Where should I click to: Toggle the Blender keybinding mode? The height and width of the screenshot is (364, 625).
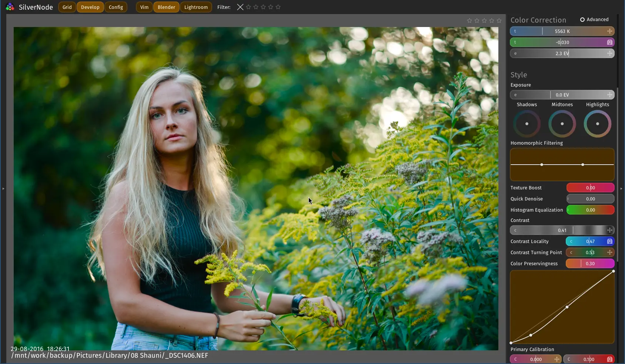(166, 7)
